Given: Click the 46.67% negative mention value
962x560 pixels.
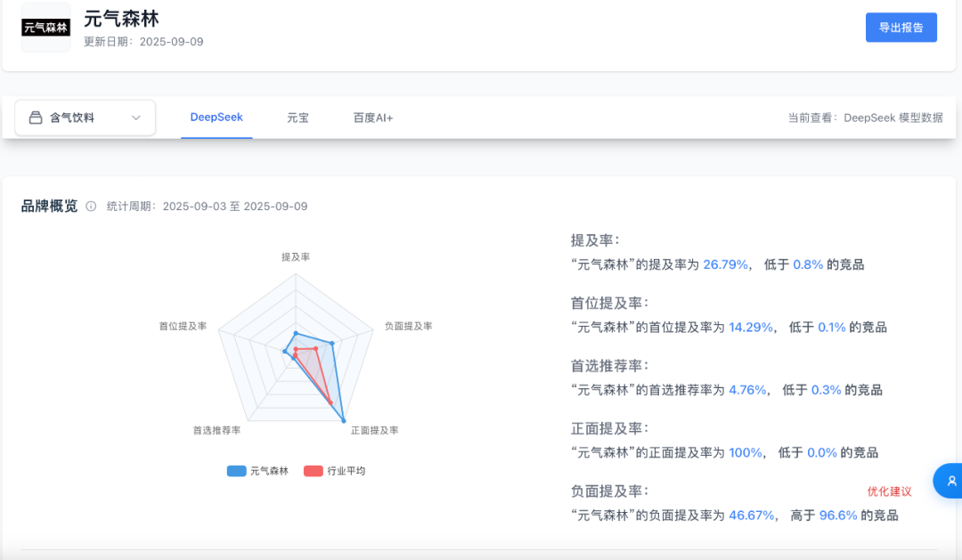Looking at the screenshot, I should [752, 515].
